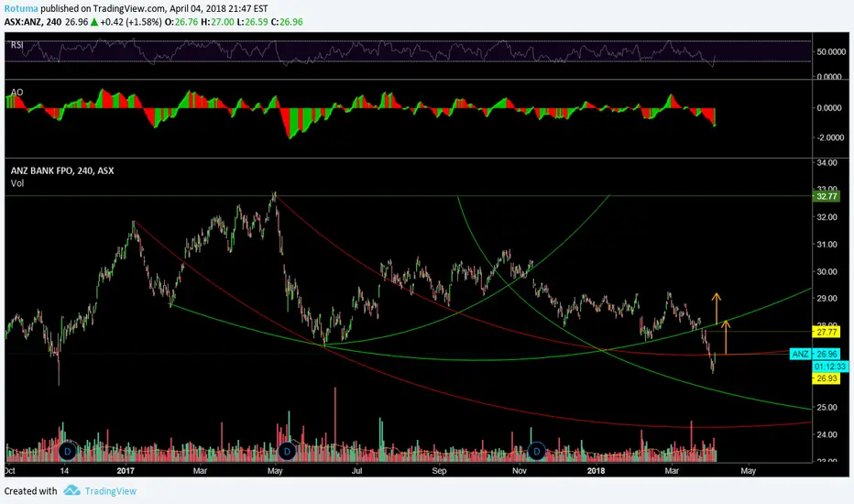Click the +0.42 (+1.58%) change text

pyautogui.click(x=131, y=22)
